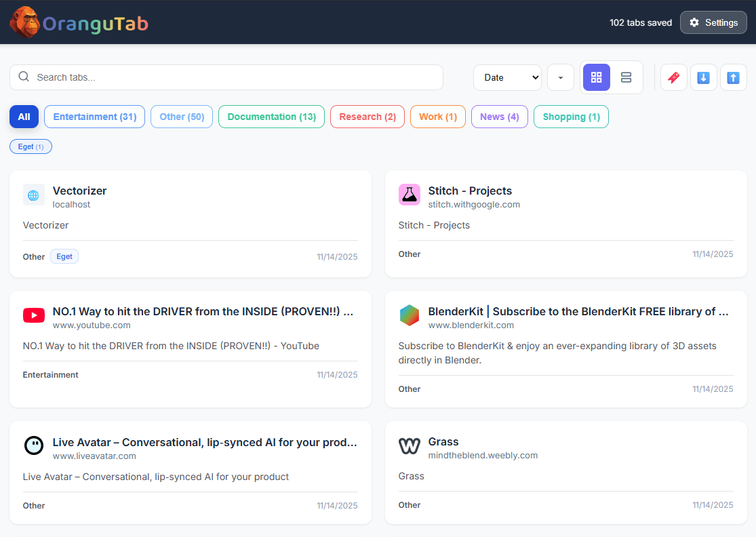Switch to list view layout
The height and width of the screenshot is (537, 756).
click(x=625, y=77)
